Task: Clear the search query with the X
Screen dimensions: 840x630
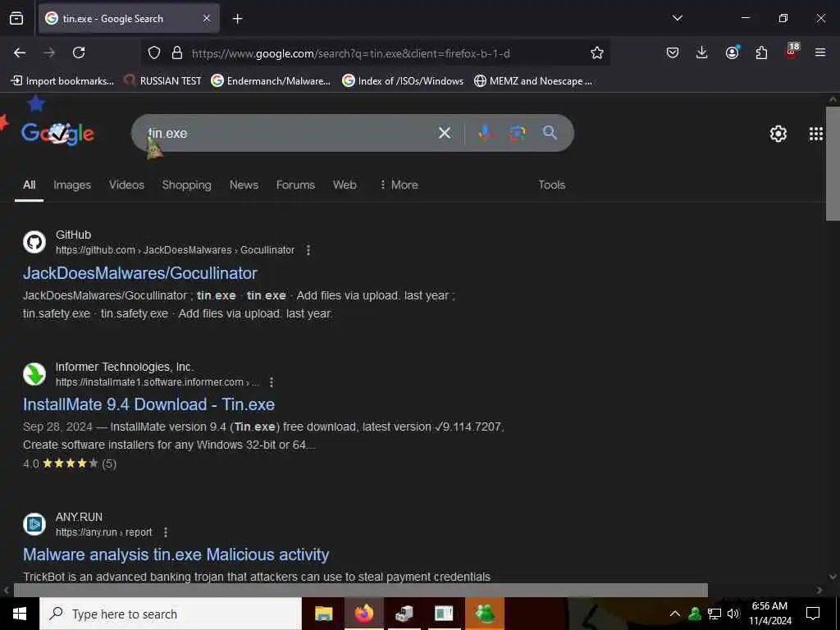Action: coord(444,133)
